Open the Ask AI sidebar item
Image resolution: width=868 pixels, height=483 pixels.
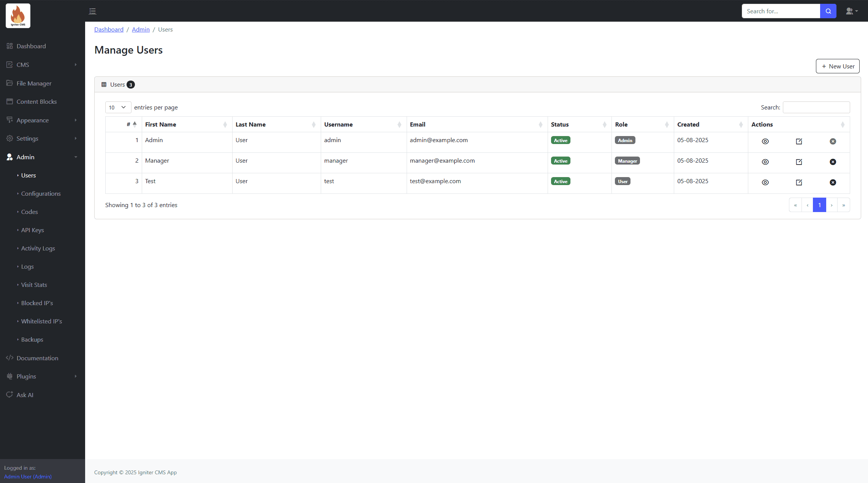coord(25,395)
